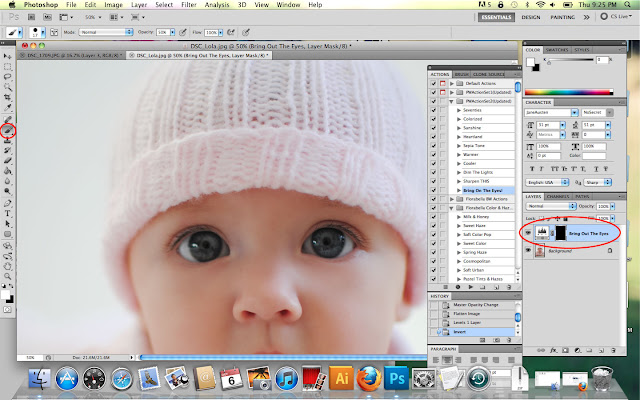Begin recording an action

pyautogui.click(x=458, y=287)
